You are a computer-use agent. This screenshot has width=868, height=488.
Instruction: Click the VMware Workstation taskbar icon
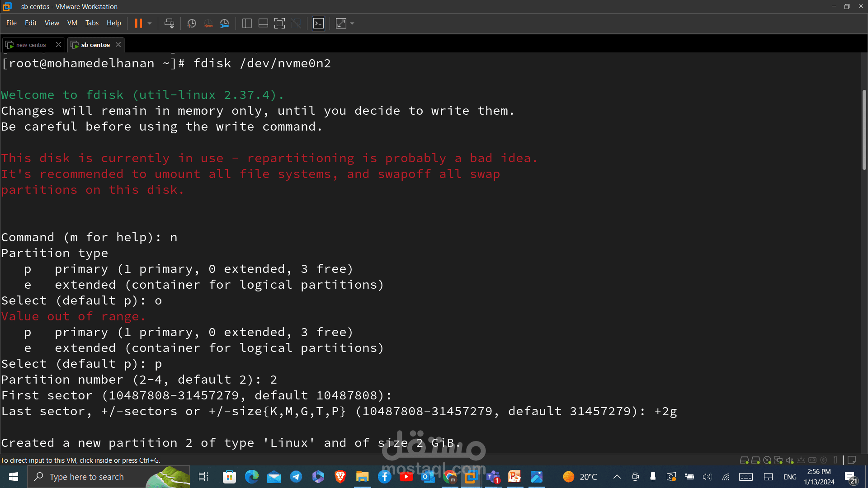[471, 477]
